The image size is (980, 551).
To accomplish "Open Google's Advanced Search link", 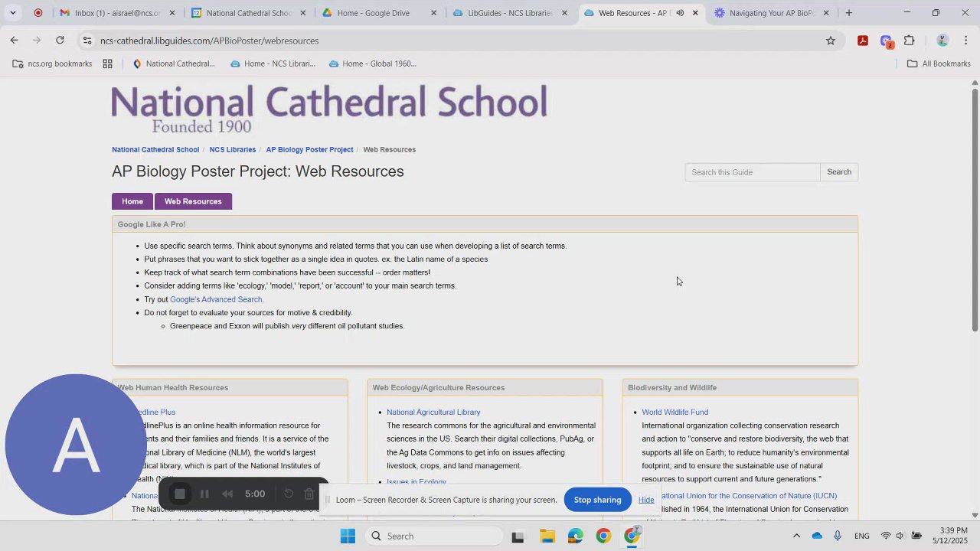I will point(217,299).
